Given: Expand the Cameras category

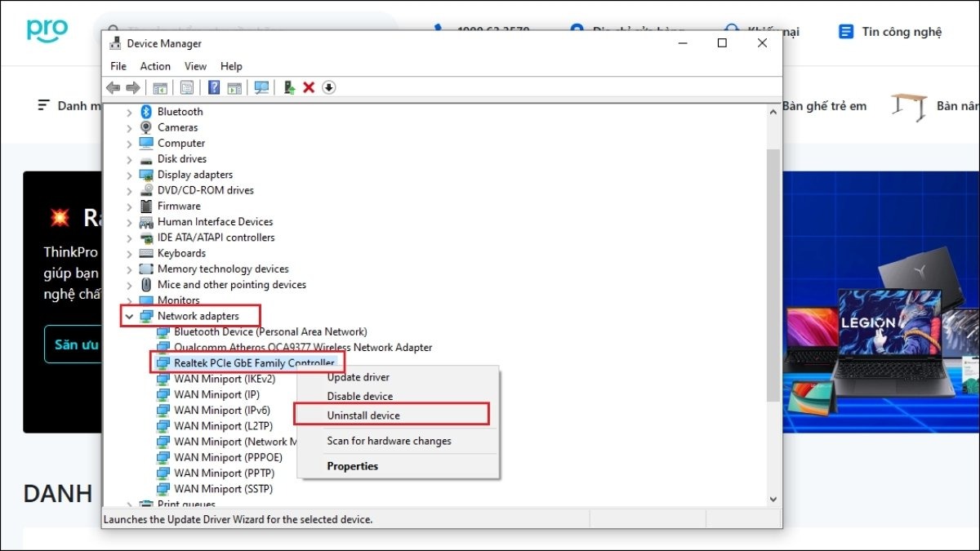Looking at the screenshot, I should pyautogui.click(x=129, y=127).
